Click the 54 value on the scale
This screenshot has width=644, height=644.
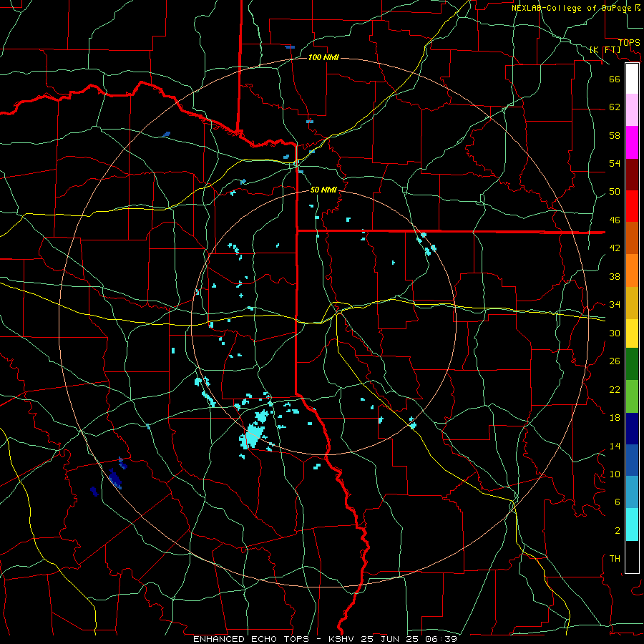(615, 163)
